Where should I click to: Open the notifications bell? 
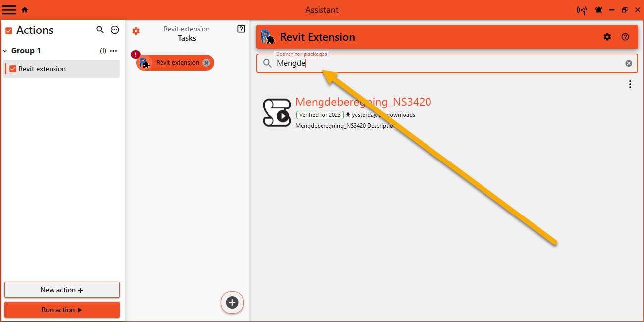click(x=599, y=10)
